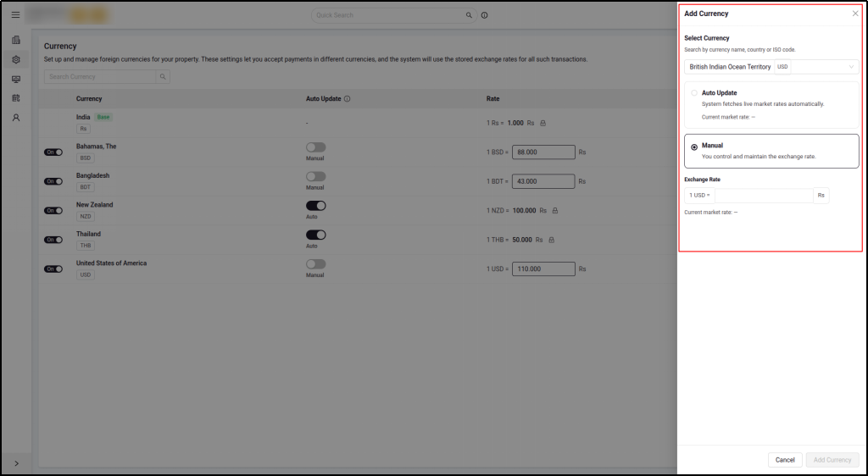Enable auto update for Bangladesh

tap(316, 176)
